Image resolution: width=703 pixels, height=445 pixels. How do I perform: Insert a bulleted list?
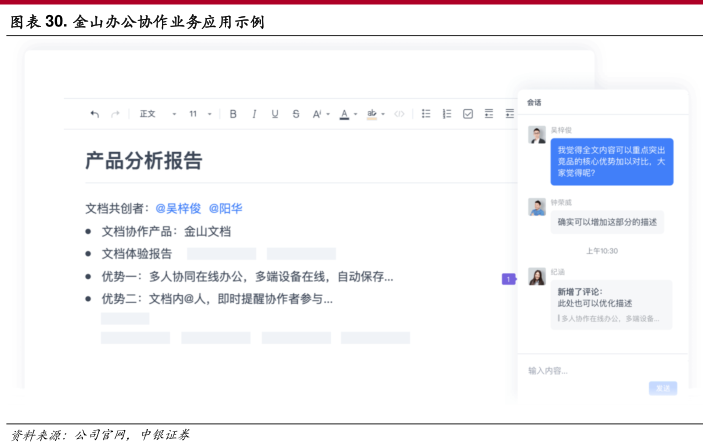426,114
